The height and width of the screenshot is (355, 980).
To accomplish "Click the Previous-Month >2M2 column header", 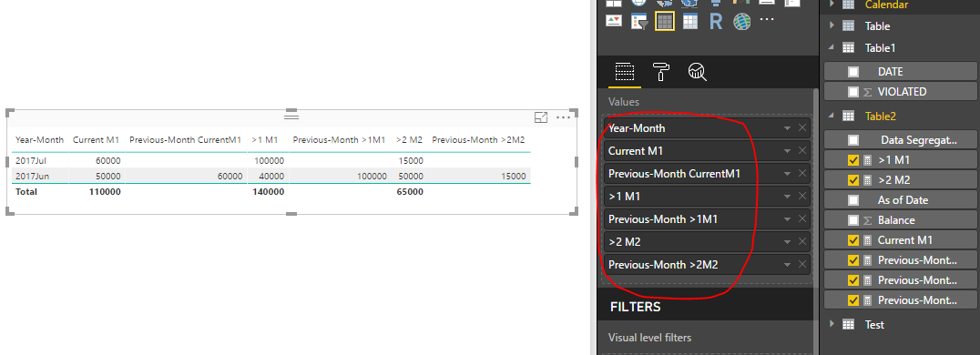I will point(478,140).
